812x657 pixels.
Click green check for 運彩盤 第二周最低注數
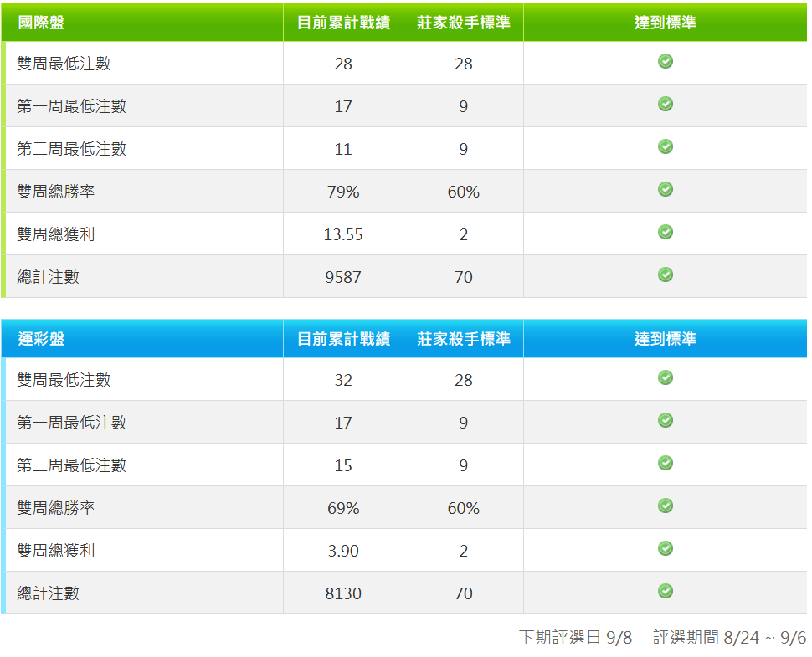[665, 463]
